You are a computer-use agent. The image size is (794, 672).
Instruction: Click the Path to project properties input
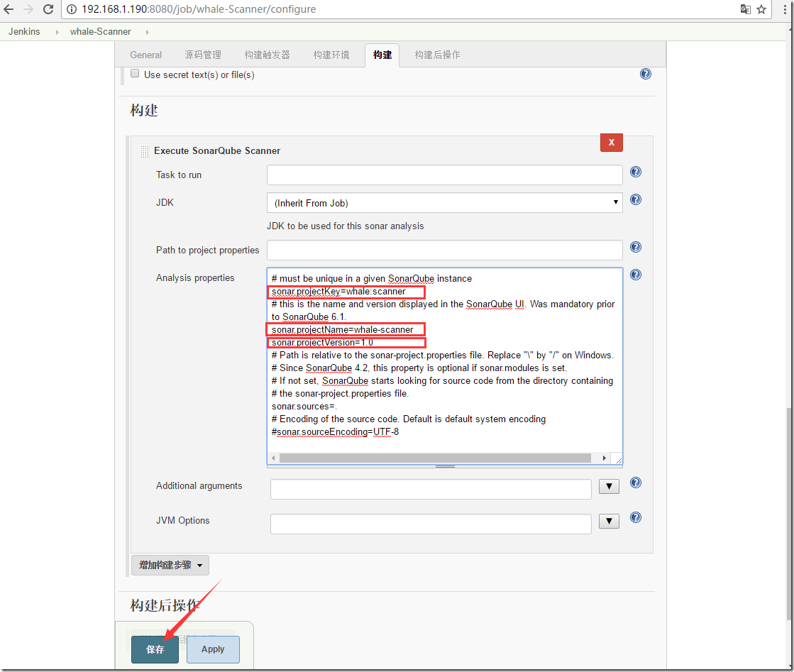pos(444,250)
